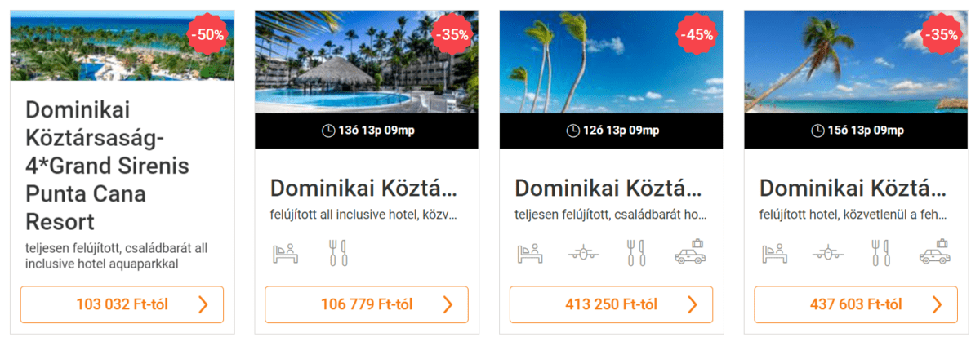Open the 106 779 Ft-tól offer button
The width and height of the screenshot is (980, 346).
[367, 304]
